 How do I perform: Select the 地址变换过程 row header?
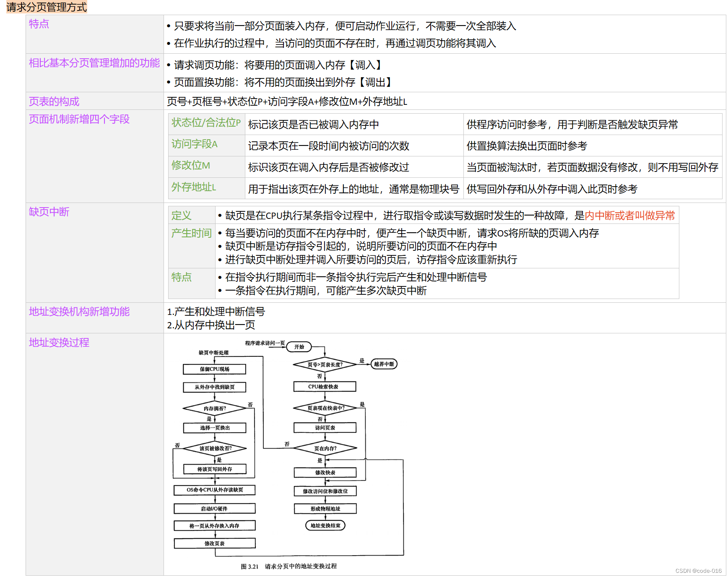58,343
